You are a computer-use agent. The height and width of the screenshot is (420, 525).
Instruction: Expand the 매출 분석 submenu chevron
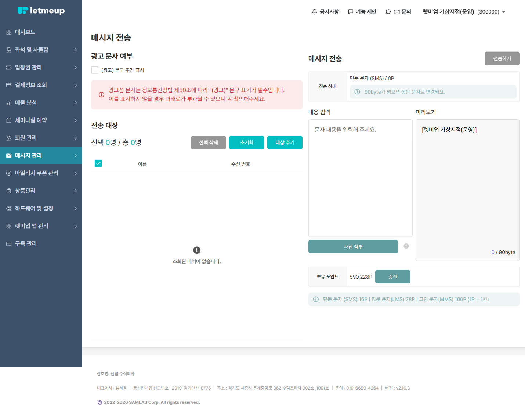click(x=76, y=103)
